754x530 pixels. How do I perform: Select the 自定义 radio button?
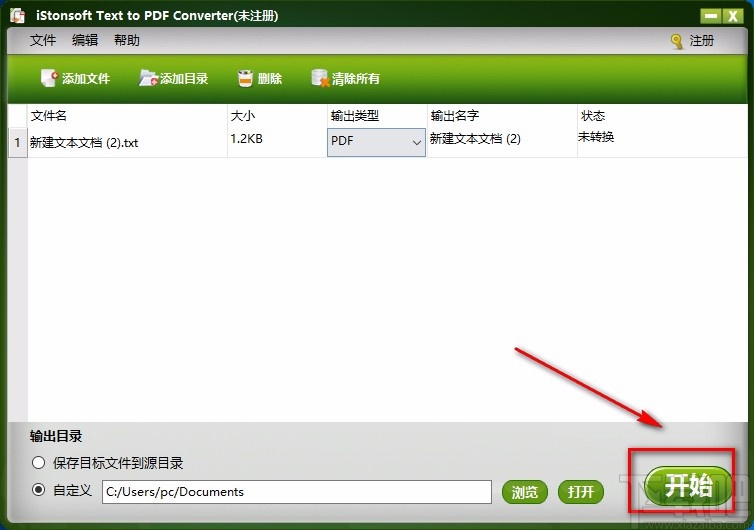(38, 490)
